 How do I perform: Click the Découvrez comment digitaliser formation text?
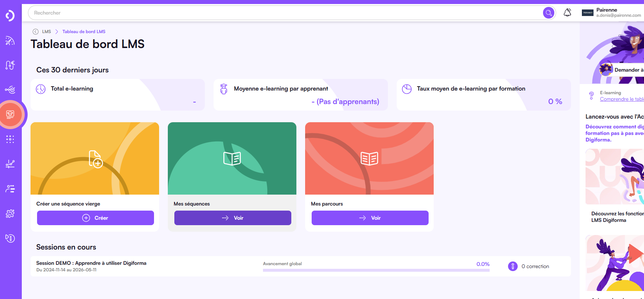tap(615, 133)
